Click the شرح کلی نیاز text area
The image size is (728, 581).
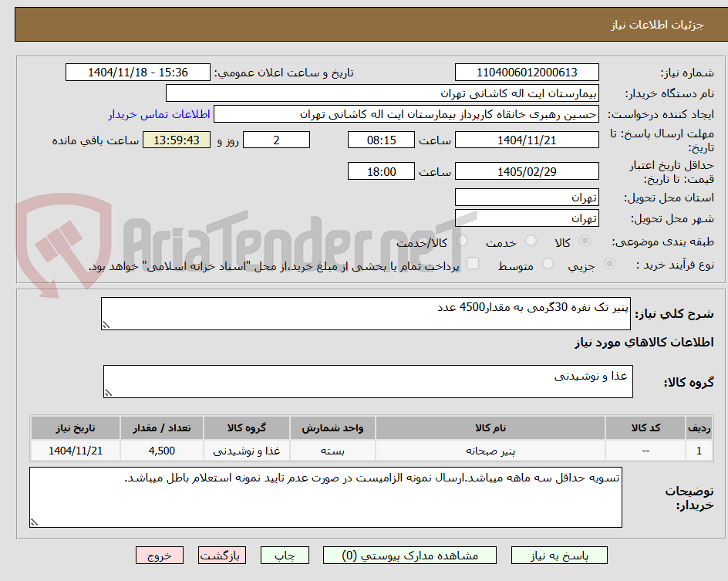pyautogui.click(x=366, y=314)
